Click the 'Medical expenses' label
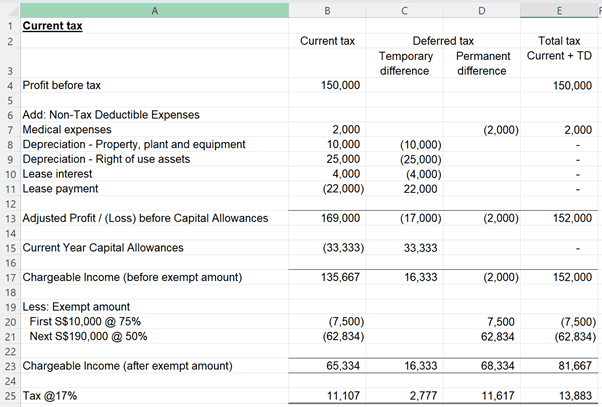This screenshot has height=407, width=602. 67,130
